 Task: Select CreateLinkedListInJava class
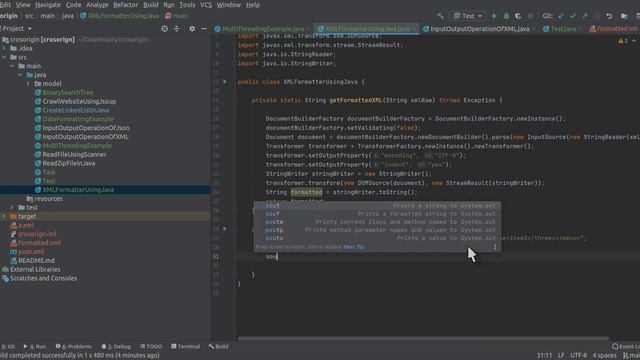point(76,110)
